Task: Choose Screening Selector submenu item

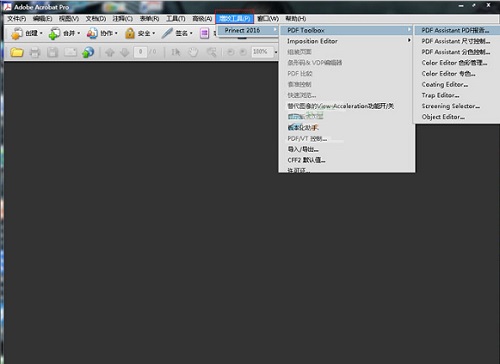Action: (457, 106)
